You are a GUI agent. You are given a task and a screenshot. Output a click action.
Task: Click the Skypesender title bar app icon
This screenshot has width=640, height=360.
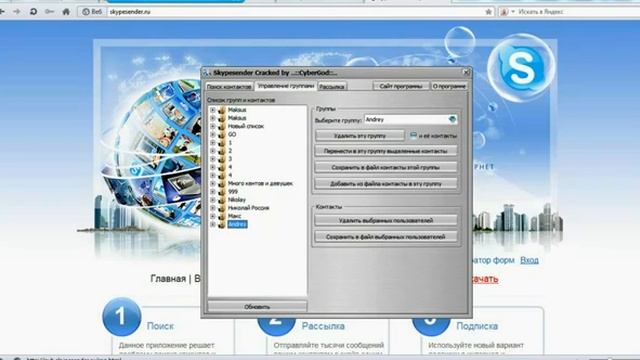207,73
